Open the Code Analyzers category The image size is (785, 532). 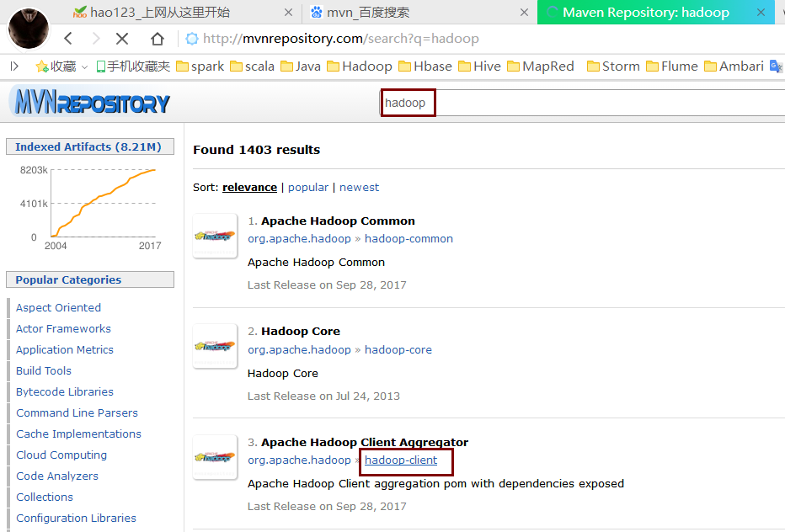tap(57, 476)
